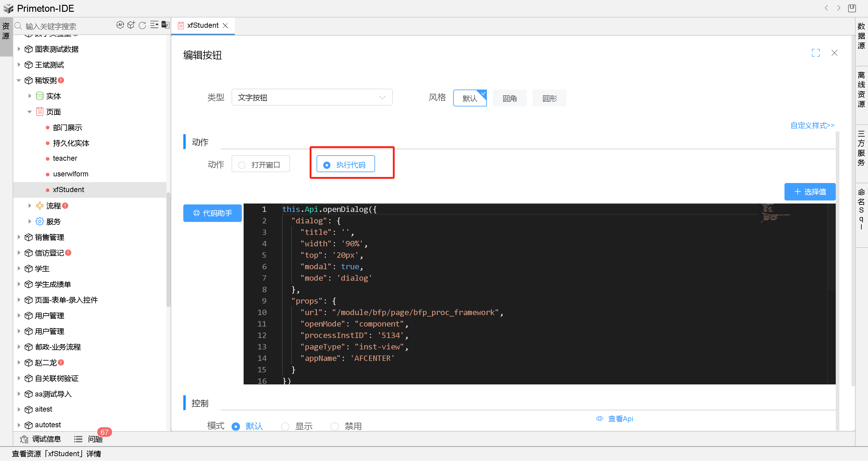Click the create resource cube icon
Screen dimensions: 868x461
point(131,25)
